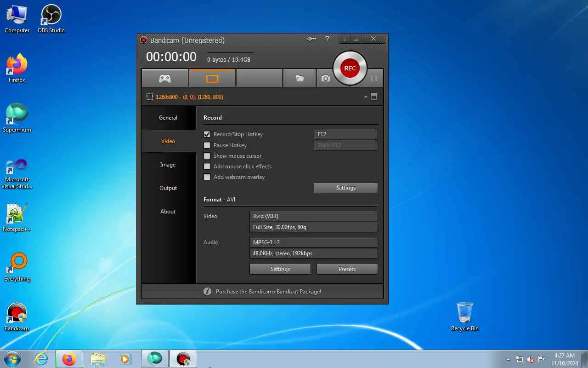
Task: Open the Notepad++ desktop shortcut
Action: click(17, 218)
